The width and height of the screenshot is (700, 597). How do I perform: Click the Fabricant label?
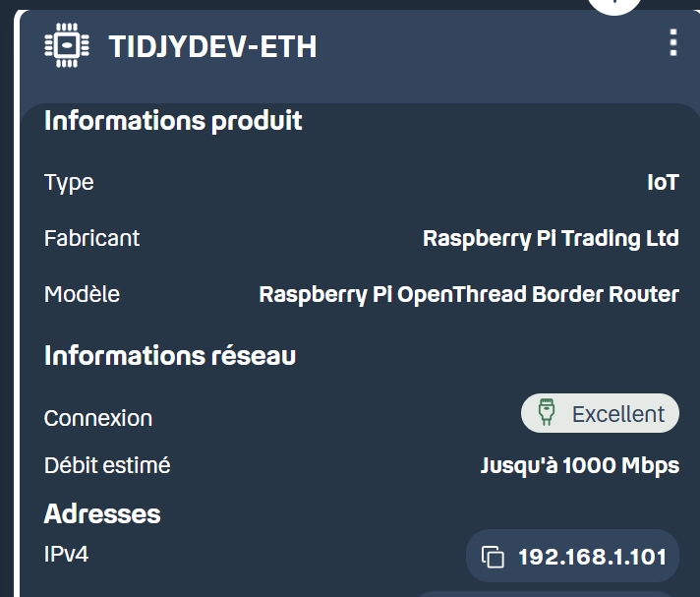click(92, 238)
